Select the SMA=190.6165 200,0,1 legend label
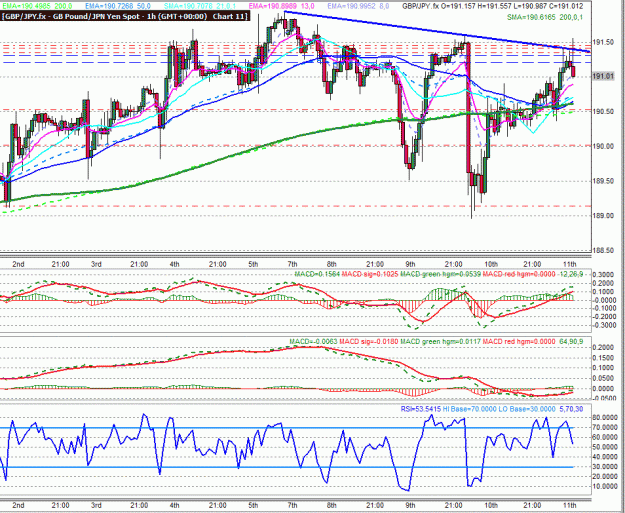625x513 pixels. tap(545, 17)
